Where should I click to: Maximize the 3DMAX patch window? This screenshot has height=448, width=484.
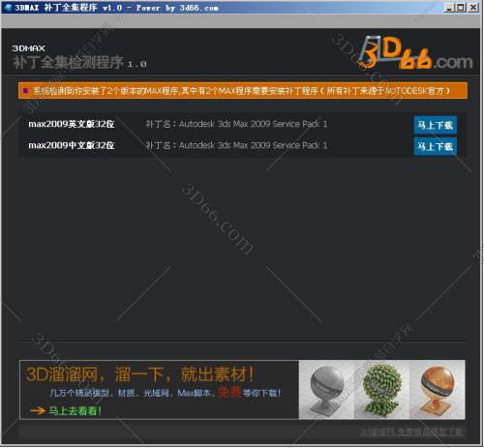coord(461,8)
